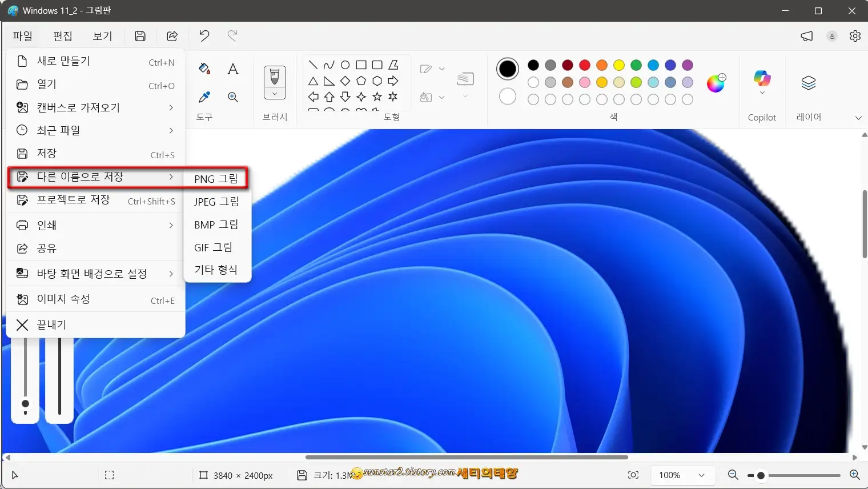The image size is (868, 489).
Task: Select the Color picker eyedropper tool
Action: (204, 97)
